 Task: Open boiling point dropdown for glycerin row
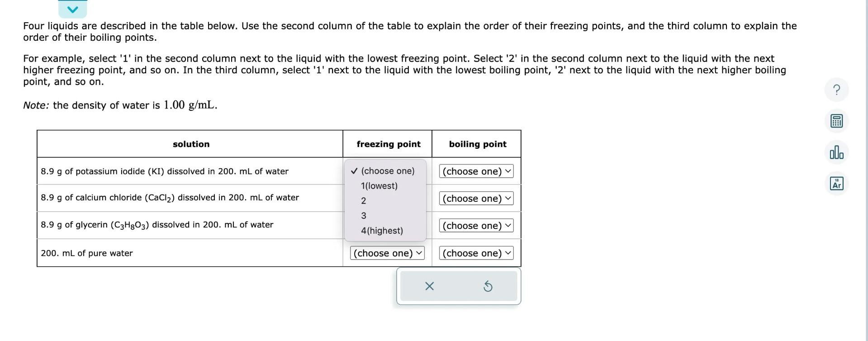point(475,225)
